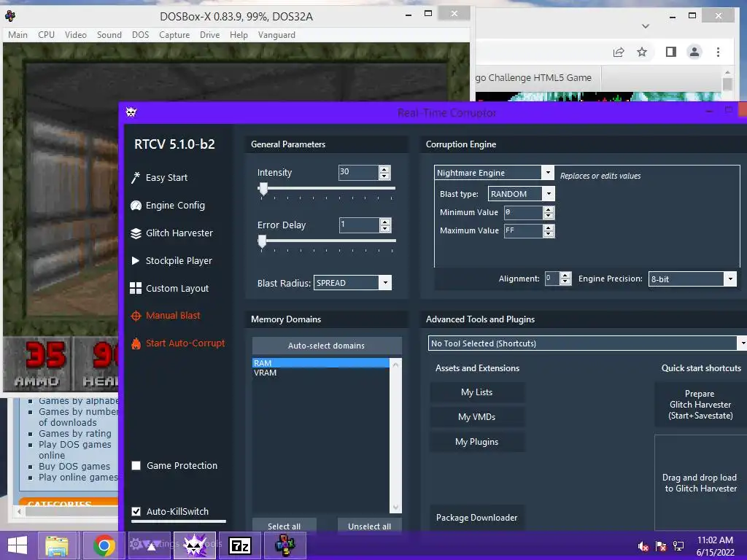Image resolution: width=747 pixels, height=560 pixels.
Task: Open the CPU menu in DOSBox-X
Action: (x=46, y=35)
